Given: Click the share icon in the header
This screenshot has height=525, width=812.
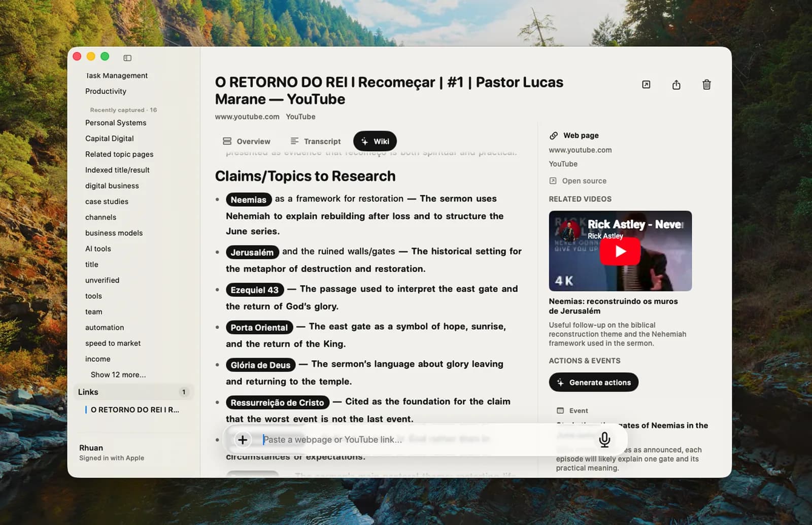Looking at the screenshot, I should click(676, 85).
